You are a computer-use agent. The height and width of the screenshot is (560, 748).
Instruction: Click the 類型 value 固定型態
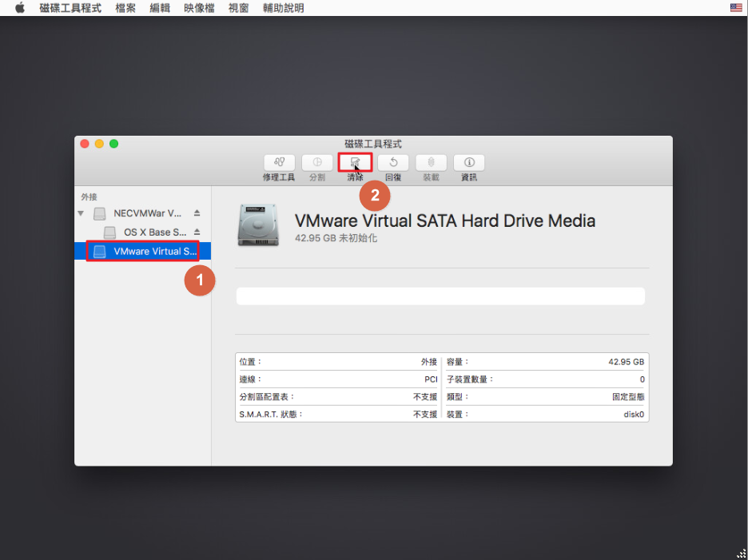click(x=628, y=397)
